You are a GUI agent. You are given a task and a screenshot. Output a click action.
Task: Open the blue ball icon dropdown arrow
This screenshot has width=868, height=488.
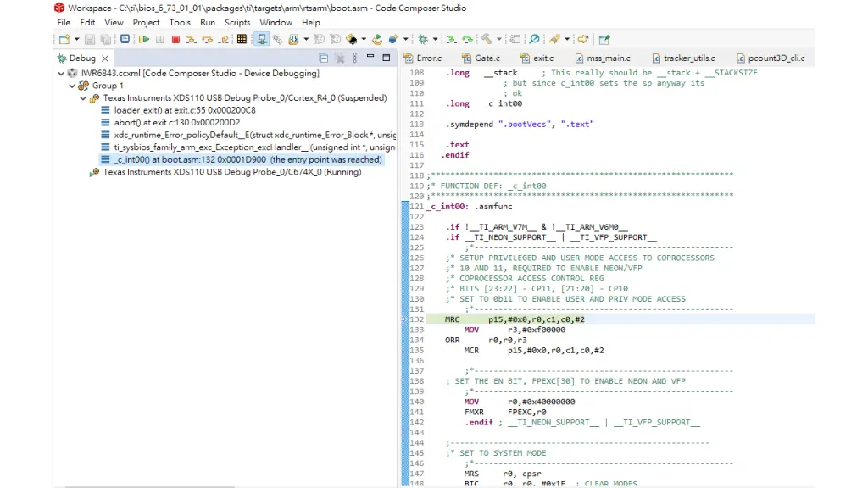[x=406, y=39]
